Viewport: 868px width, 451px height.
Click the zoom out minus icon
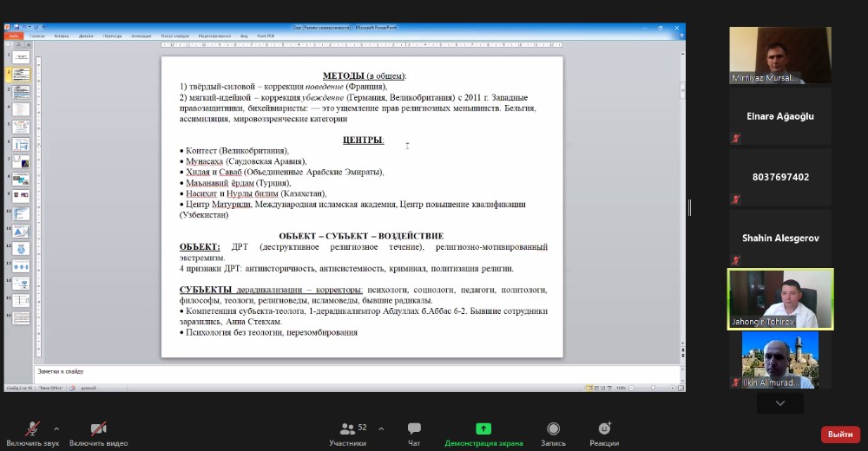[632, 388]
